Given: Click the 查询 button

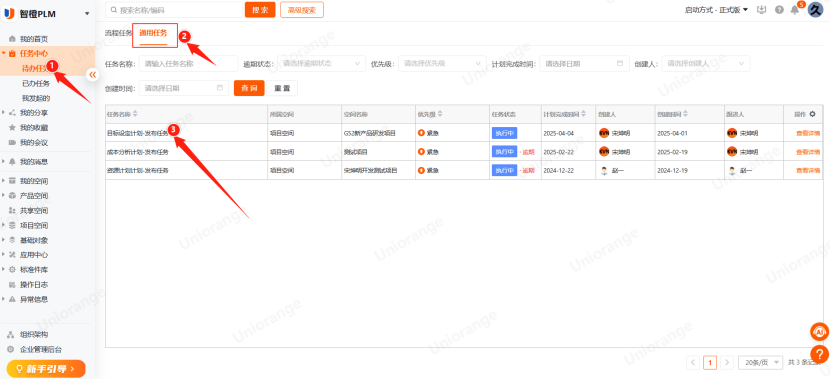Looking at the screenshot, I should [x=249, y=88].
